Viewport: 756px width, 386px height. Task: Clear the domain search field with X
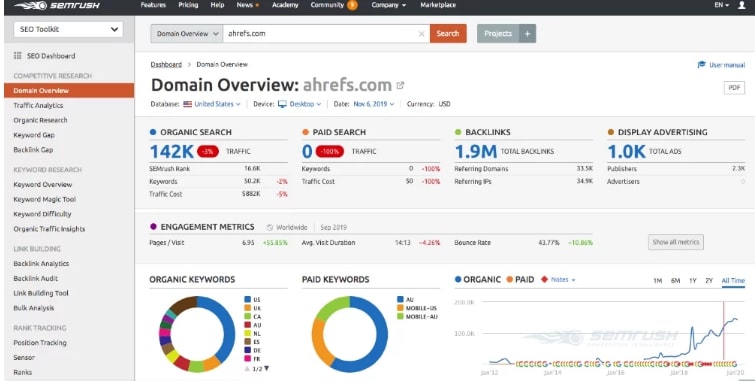coord(421,34)
